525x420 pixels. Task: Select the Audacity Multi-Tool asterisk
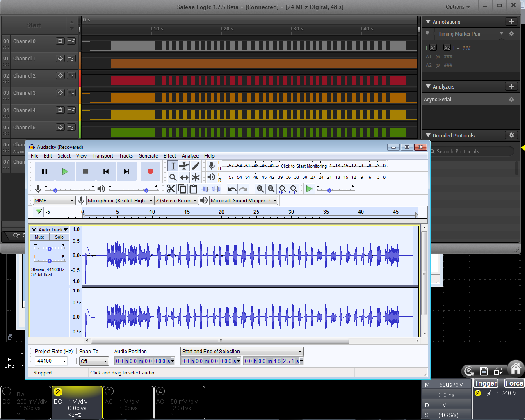[x=196, y=177]
